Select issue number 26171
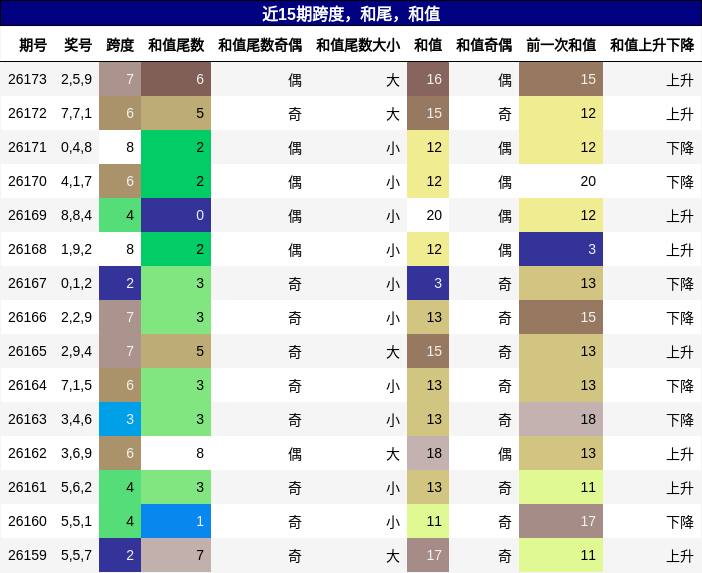The height and width of the screenshot is (573, 702). (x=27, y=147)
